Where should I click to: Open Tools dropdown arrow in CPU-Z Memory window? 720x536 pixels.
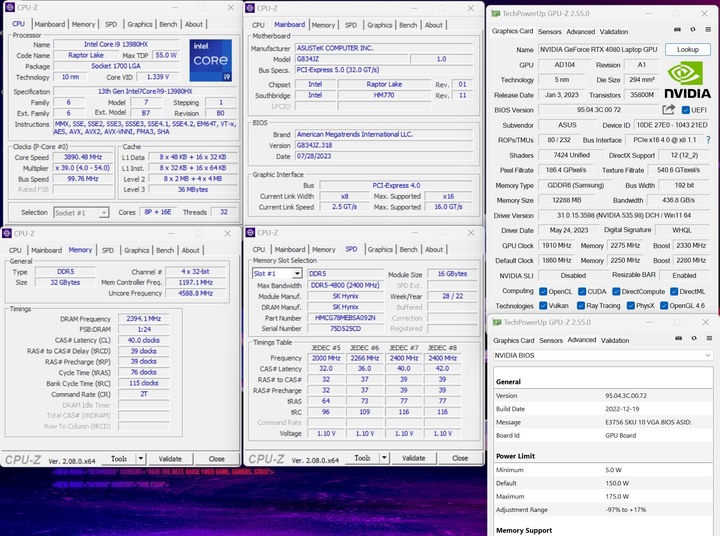tap(141, 458)
